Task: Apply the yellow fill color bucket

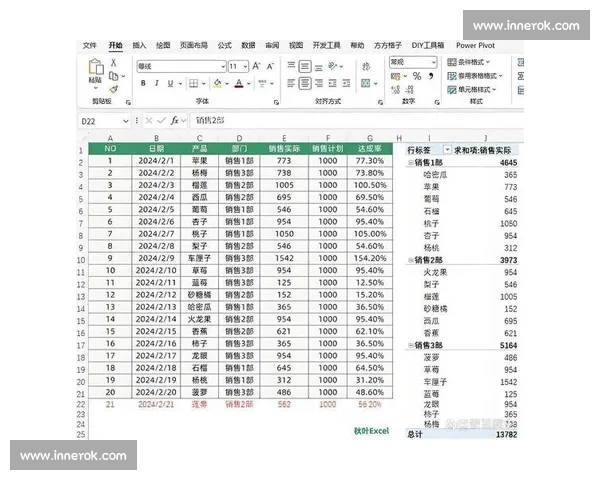Action: (218, 83)
